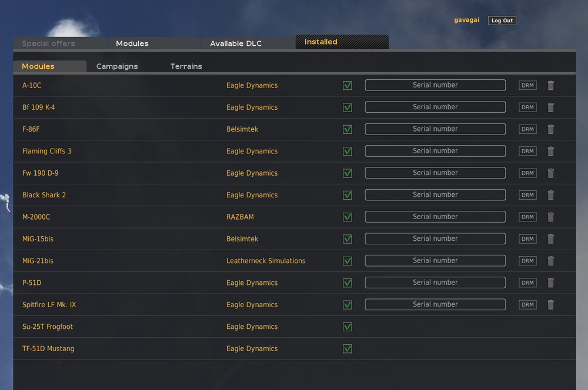Click the trash icon for A-10C
Screen dimensions: 588x390
click(x=551, y=85)
